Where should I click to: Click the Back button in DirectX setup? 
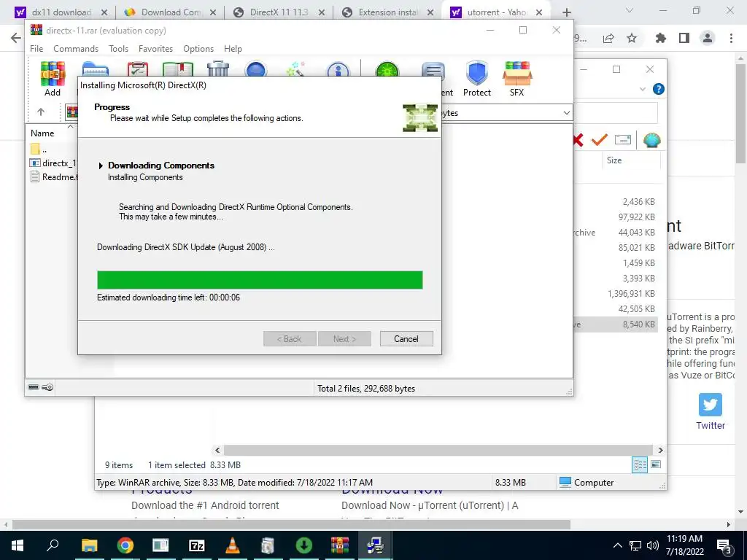click(x=290, y=339)
